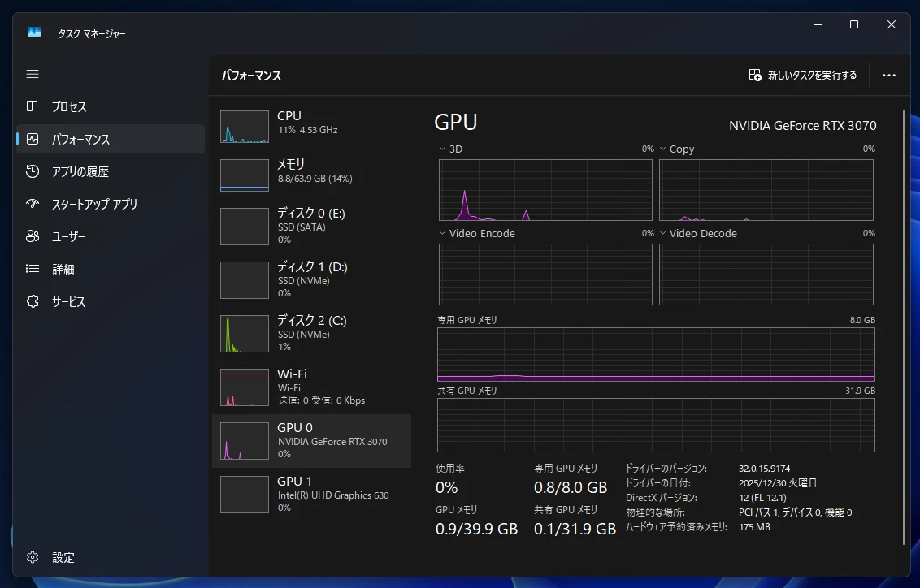Open 設定 gear icon
This screenshot has width=920, height=588.
coord(33,557)
